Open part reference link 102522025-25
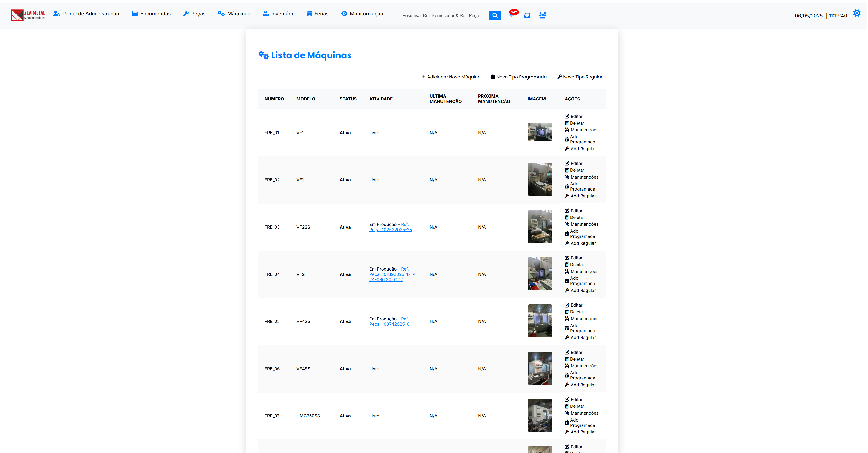The width and height of the screenshot is (868, 453). point(391,227)
